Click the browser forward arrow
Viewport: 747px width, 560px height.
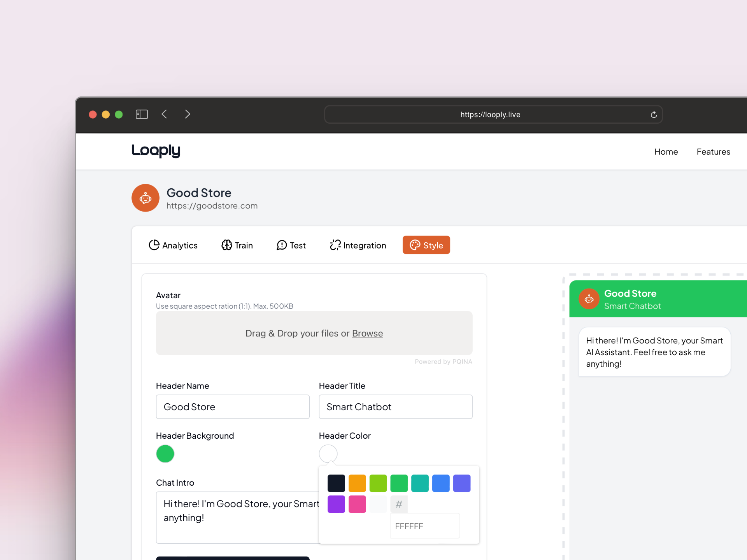188,114
